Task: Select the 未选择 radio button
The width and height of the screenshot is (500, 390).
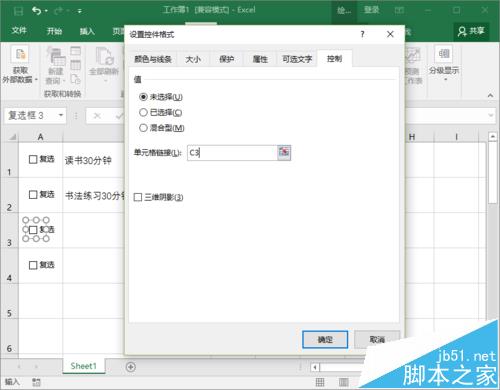Action: pos(143,97)
